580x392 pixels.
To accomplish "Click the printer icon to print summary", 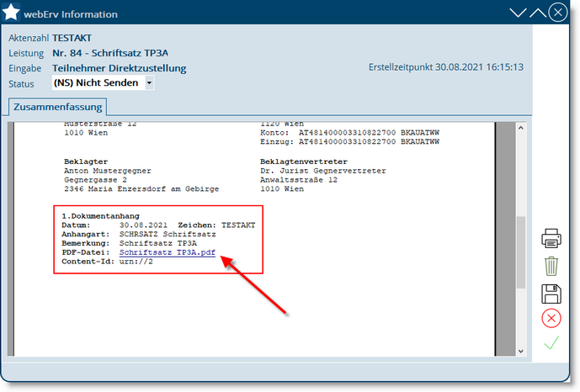I will [x=551, y=239].
